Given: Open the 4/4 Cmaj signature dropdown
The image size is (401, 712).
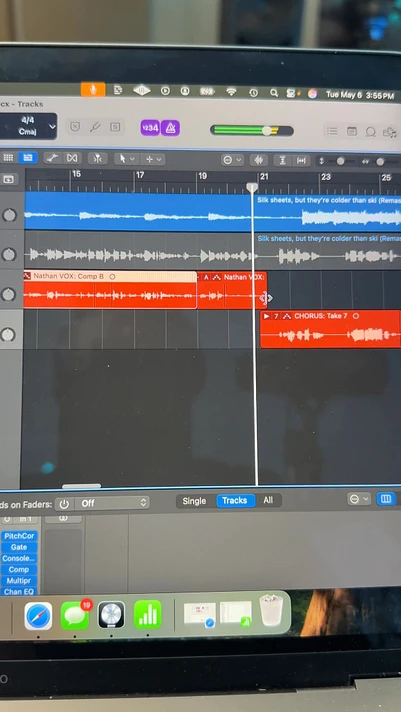Looking at the screenshot, I should click(28, 126).
